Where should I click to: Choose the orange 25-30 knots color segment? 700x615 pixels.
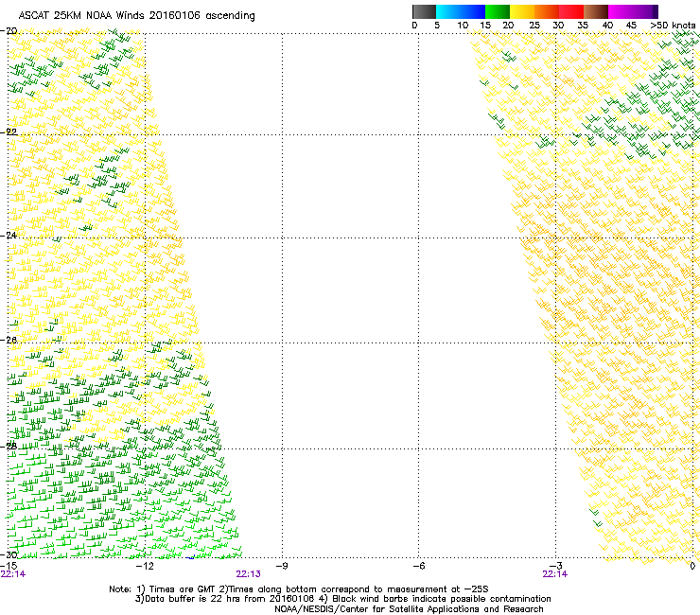click(x=547, y=11)
